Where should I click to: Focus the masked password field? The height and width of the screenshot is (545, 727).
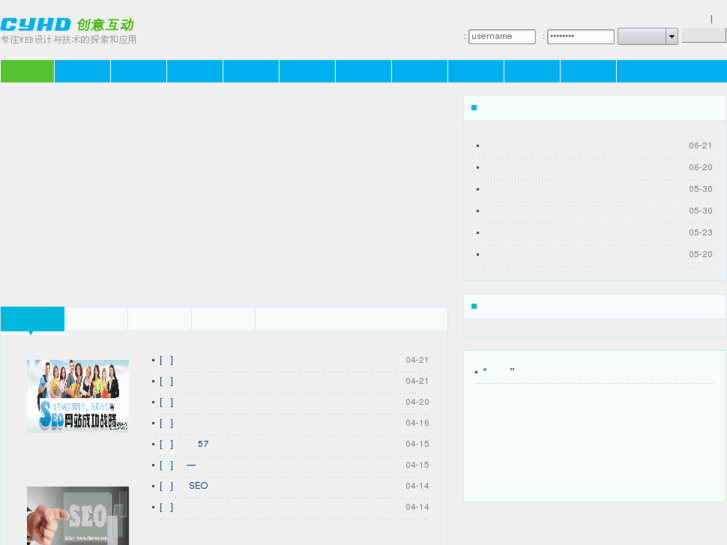580,37
